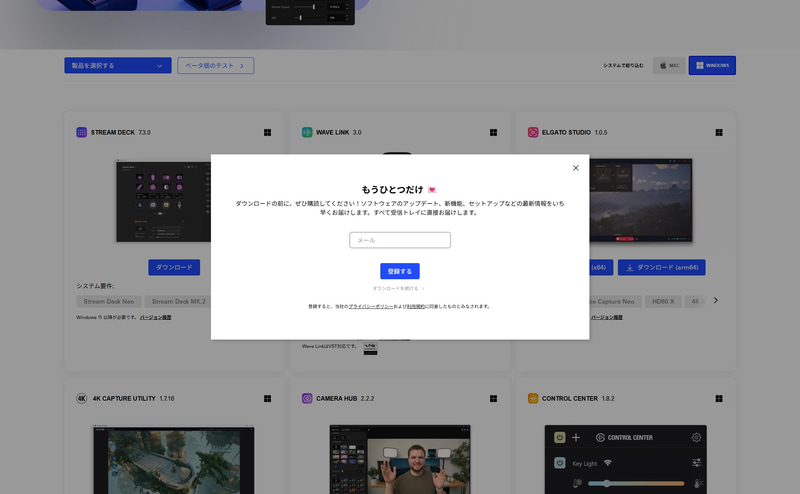Viewport: 800px width, 494px height.
Task: Click the Camera Hub app icon
Action: tap(307, 399)
